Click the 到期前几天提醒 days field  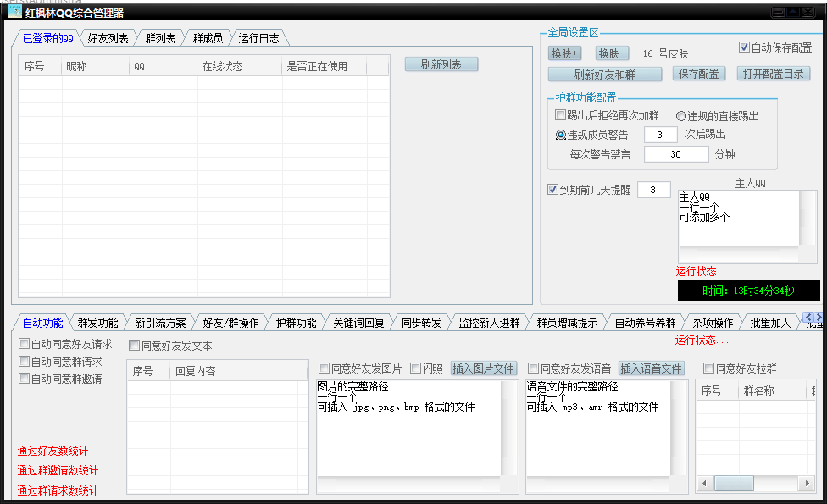(653, 190)
